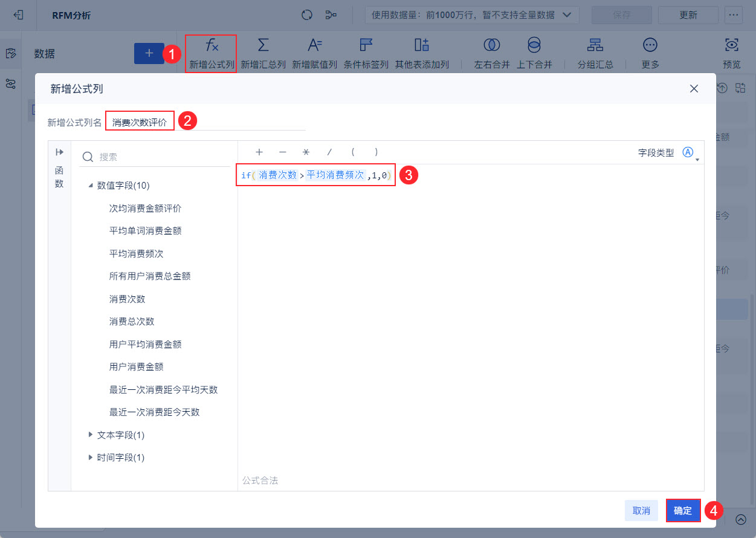
Task: Click the 更新 button
Action: click(688, 15)
